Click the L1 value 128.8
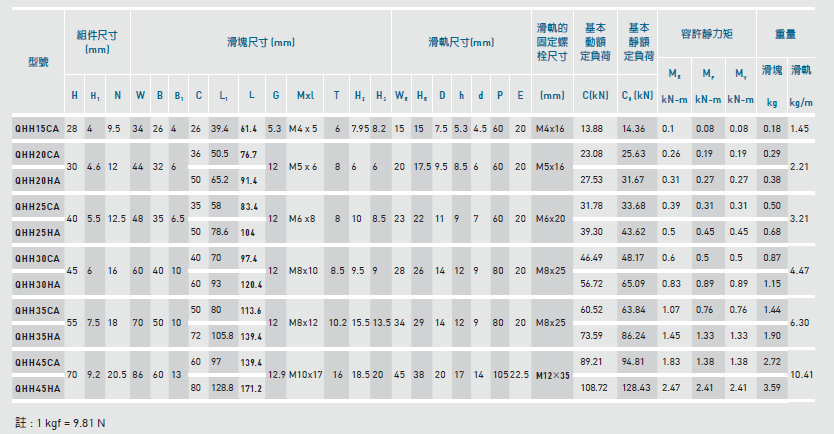Screen dimensions: 834x434 [x=222, y=388]
